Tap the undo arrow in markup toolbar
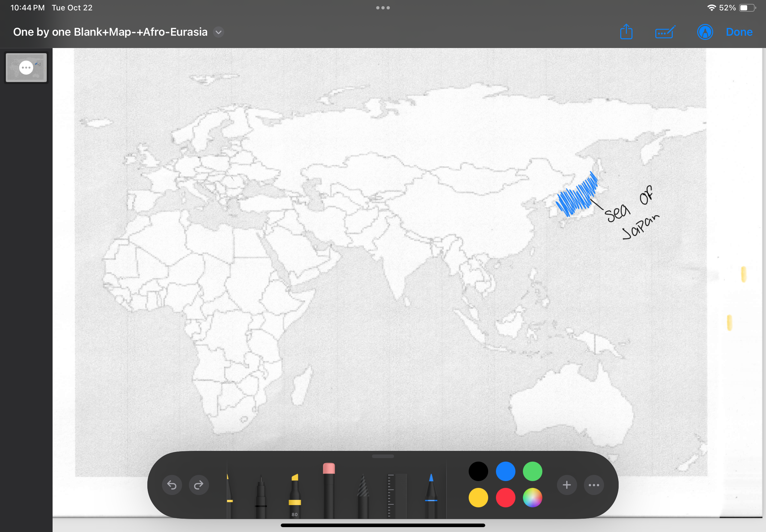The height and width of the screenshot is (532, 766). pos(172,485)
